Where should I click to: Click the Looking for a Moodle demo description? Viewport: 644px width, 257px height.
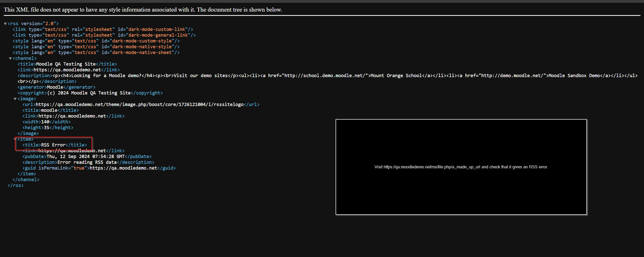(328, 78)
